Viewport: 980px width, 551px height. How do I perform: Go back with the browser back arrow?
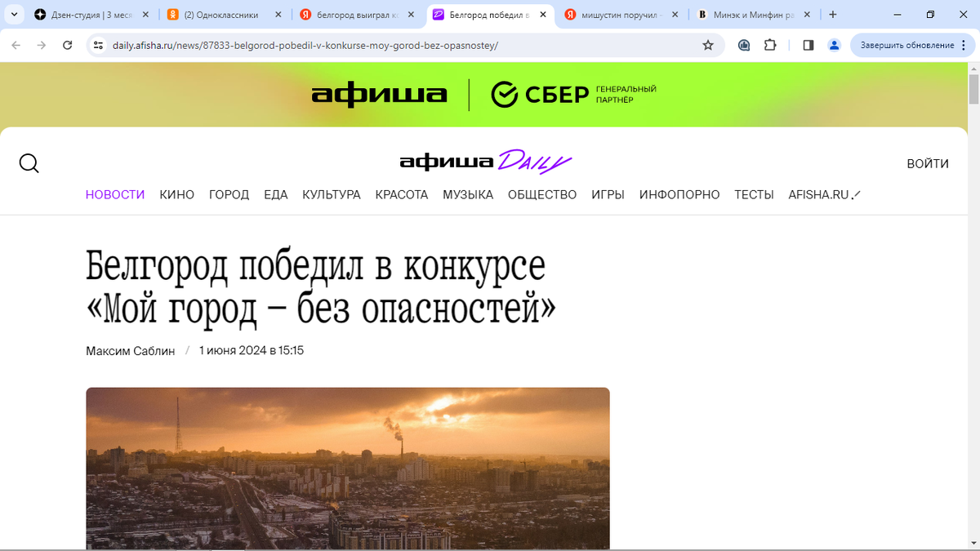click(16, 45)
